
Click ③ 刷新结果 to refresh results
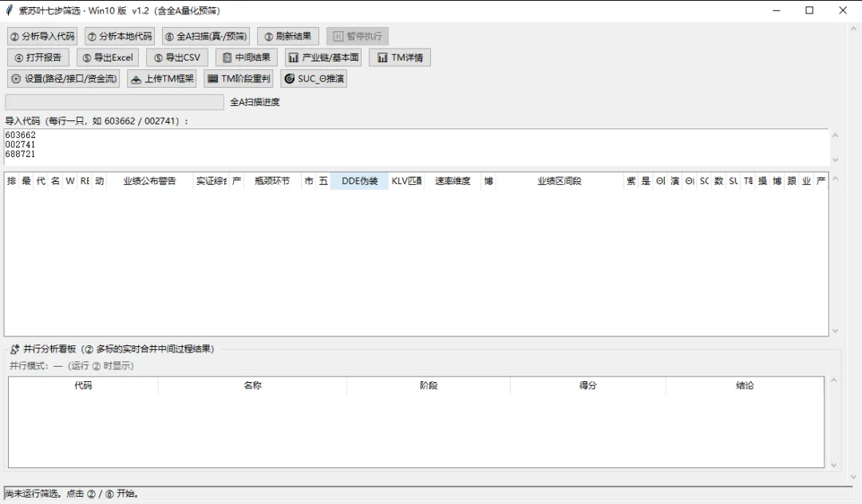pos(288,36)
